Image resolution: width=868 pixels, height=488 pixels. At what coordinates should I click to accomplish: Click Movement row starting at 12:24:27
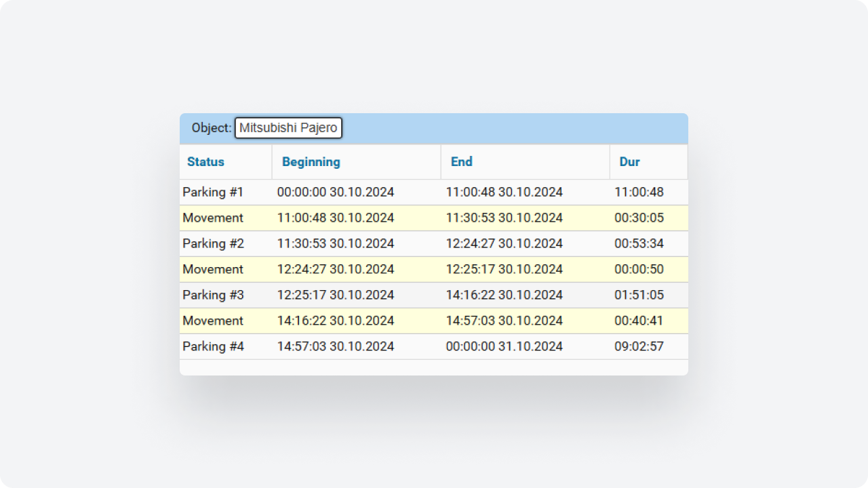(x=213, y=270)
